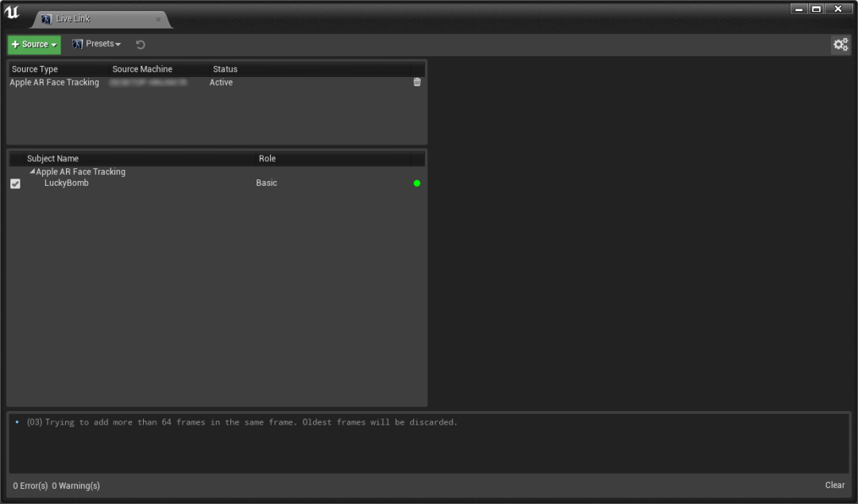
Task: Click the Active status cell
Action: pos(221,83)
